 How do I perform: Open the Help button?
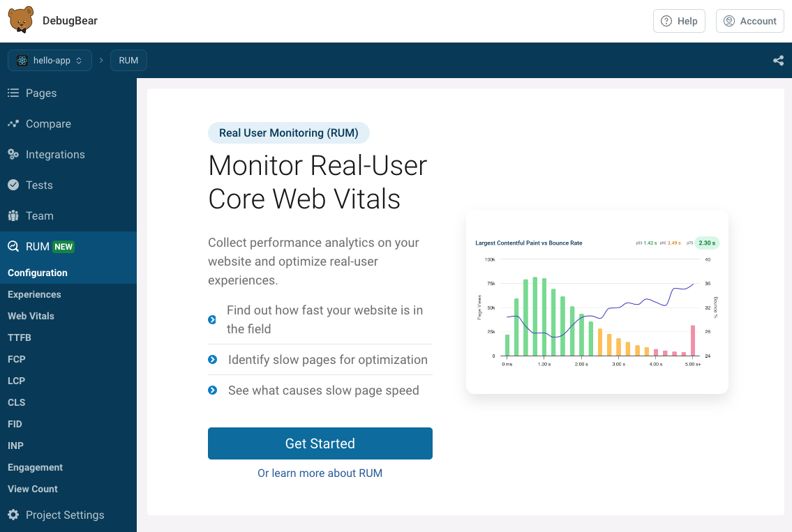pyautogui.click(x=679, y=21)
